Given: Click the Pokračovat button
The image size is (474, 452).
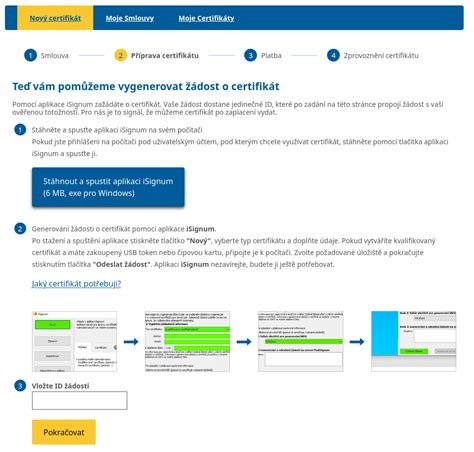Looking at the screenshot, I should click(64, 432).
